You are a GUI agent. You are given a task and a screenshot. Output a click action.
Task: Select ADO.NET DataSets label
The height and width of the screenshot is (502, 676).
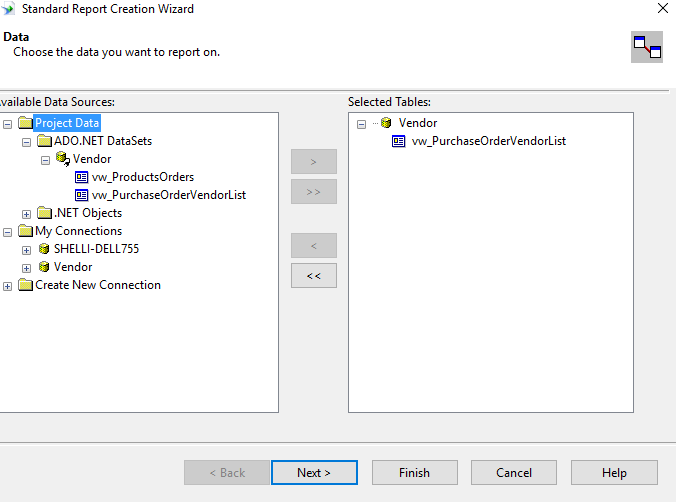point(103,141)
